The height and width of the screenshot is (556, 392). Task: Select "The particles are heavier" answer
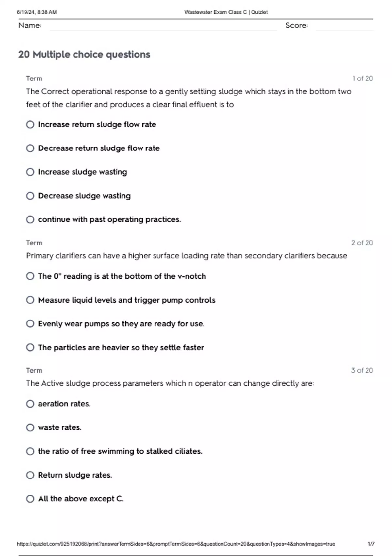click(x=30, y=347)
